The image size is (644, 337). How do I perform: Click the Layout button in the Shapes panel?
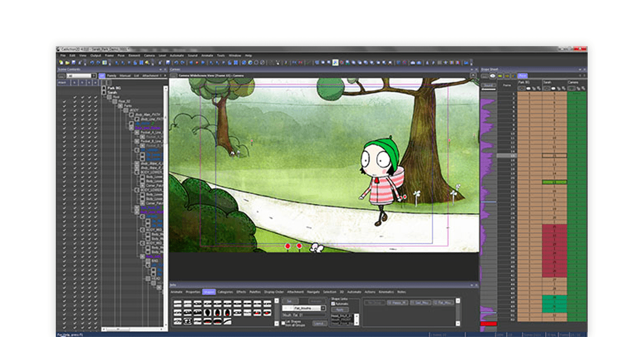(x=320, y=323)
